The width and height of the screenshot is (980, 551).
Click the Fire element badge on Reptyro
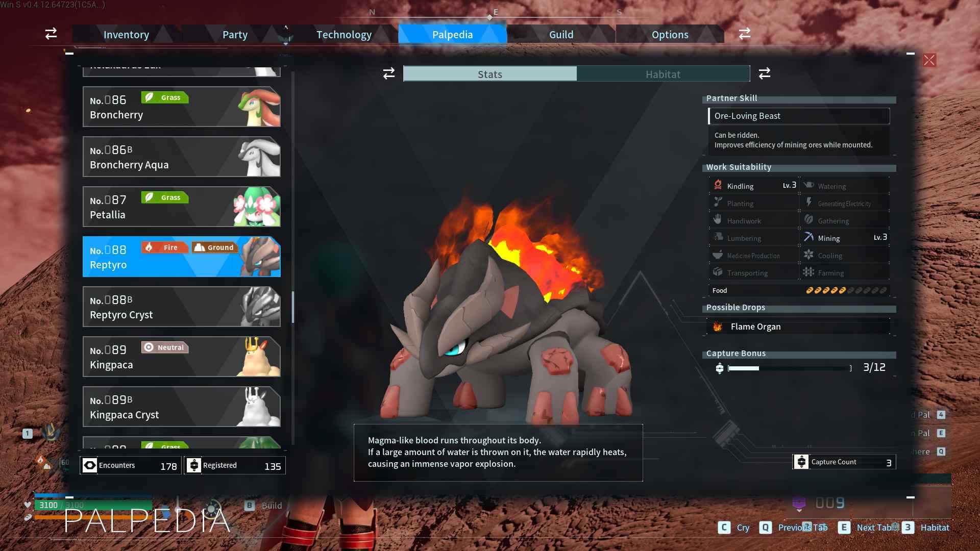[165, 247]
